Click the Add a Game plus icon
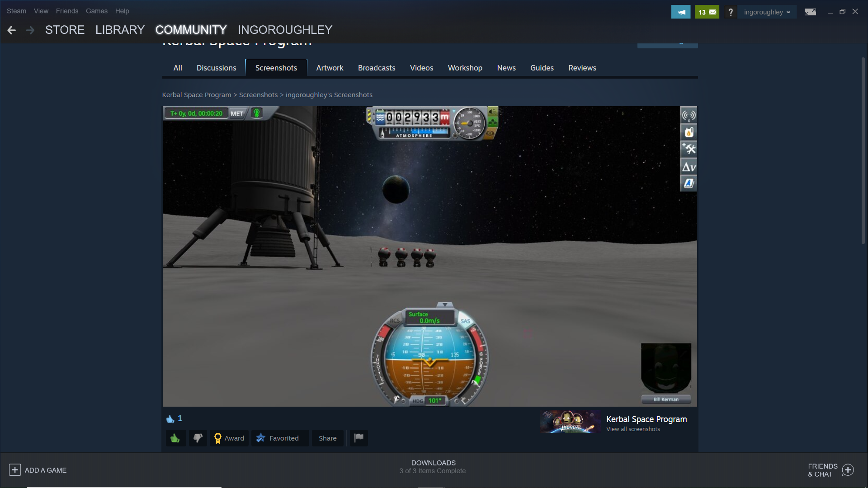The height and width of the screenshot is (488, 868). (15, 470)
